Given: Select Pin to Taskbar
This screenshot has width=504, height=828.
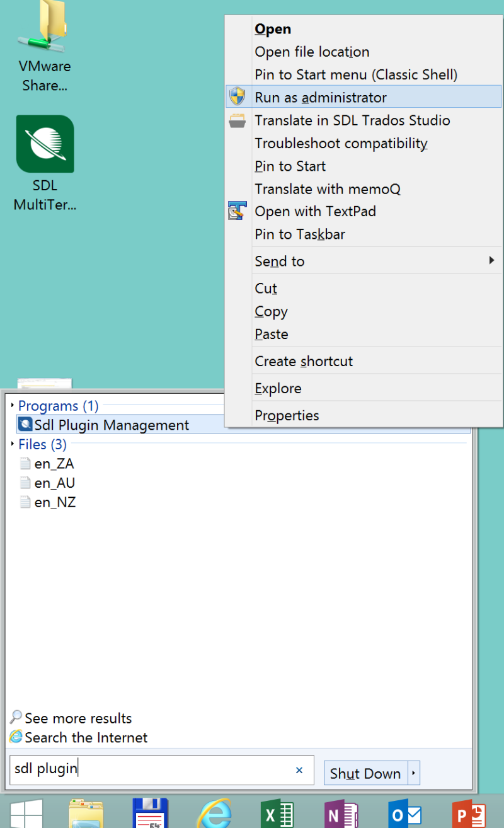Looking at the screenshot, I should click(364, 234).
